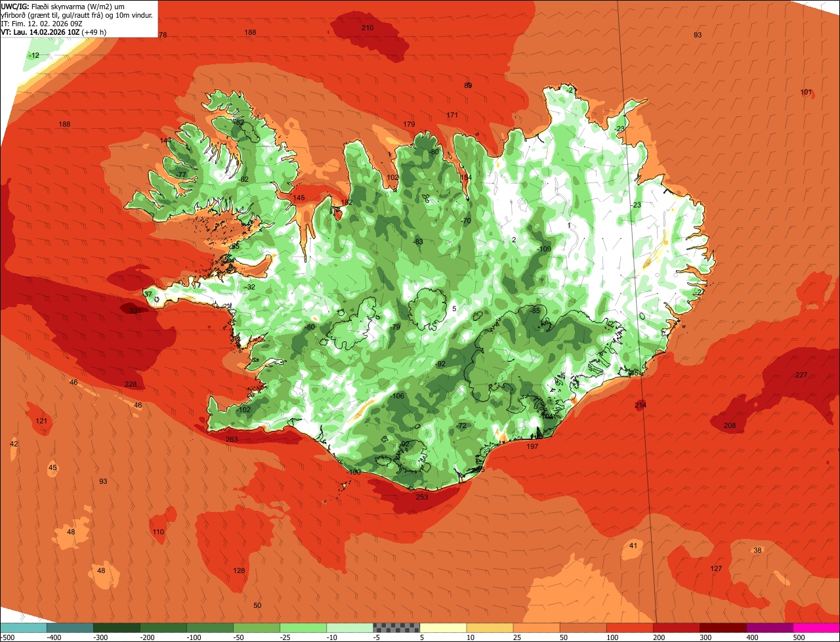Select the -32 value on the western peninsula

[x=249, y=287]
